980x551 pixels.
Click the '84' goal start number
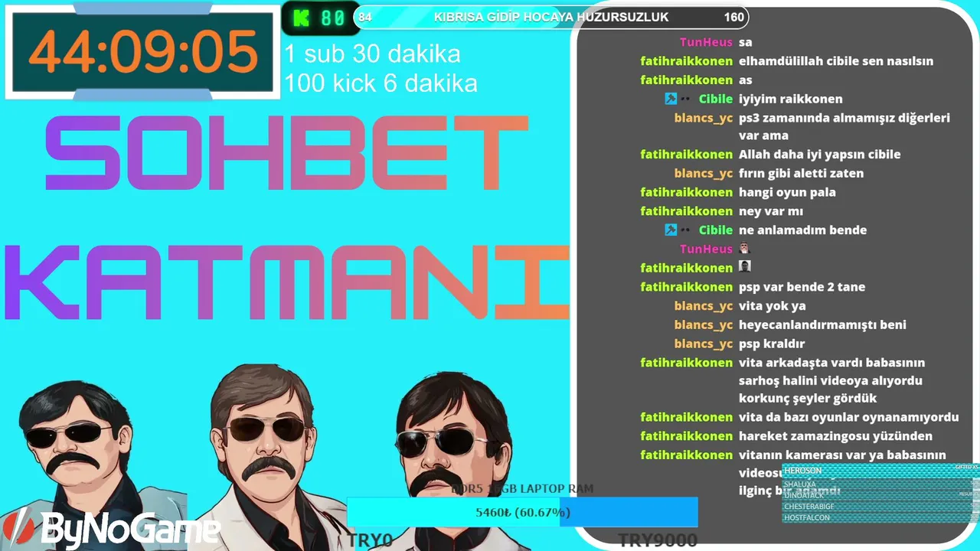[x=365, y=17]
